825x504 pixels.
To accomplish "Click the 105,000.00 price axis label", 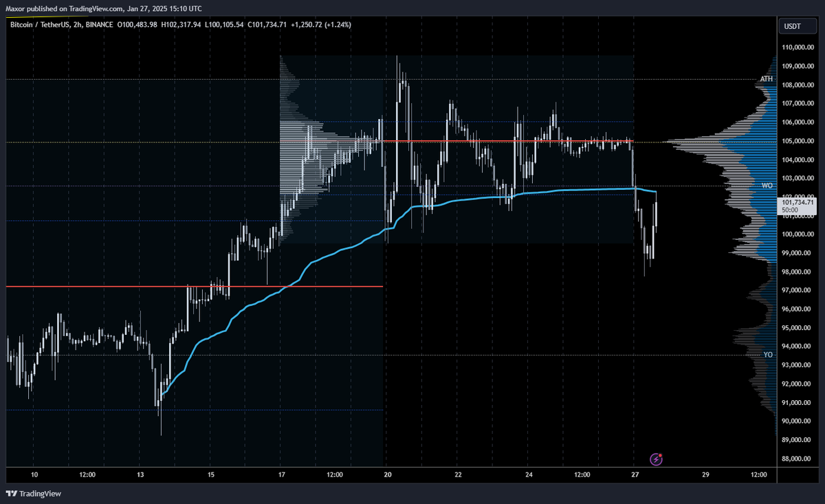I will tap(797, 141).
